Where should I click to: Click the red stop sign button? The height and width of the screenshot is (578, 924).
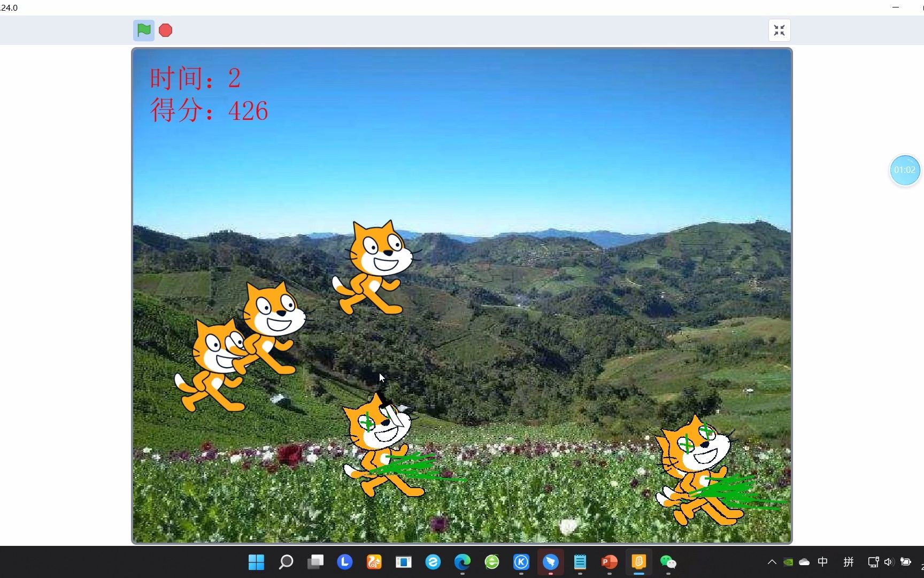(166, 31)
